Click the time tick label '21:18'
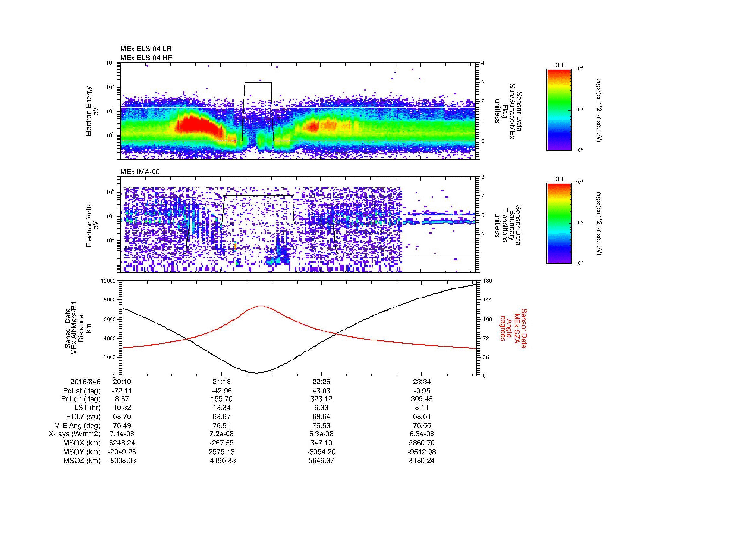This screenshot has width=756, height=534. [x=222, y=382]
